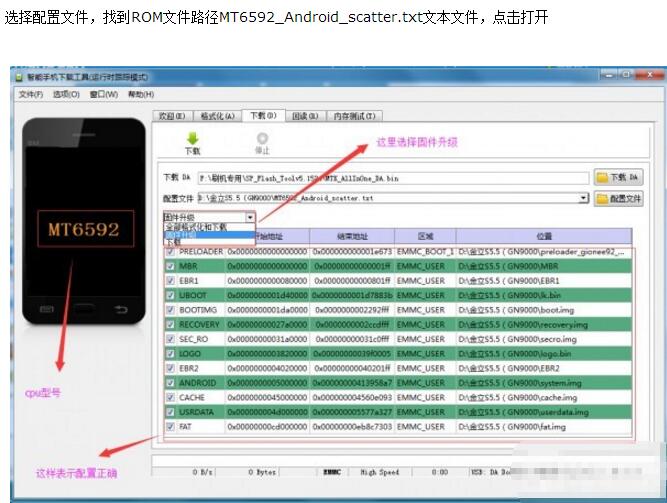This screenshot has width=667, height=503.
Task: Click the system.img location cell
Action: (544, 383)
